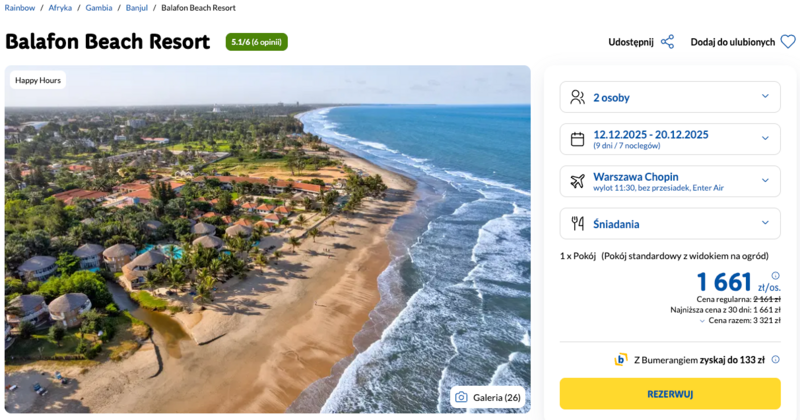Navigate to the Afryka breadcrumb
Image resolution: width=800 pixels, height=420 pixels.
point(60,8)
